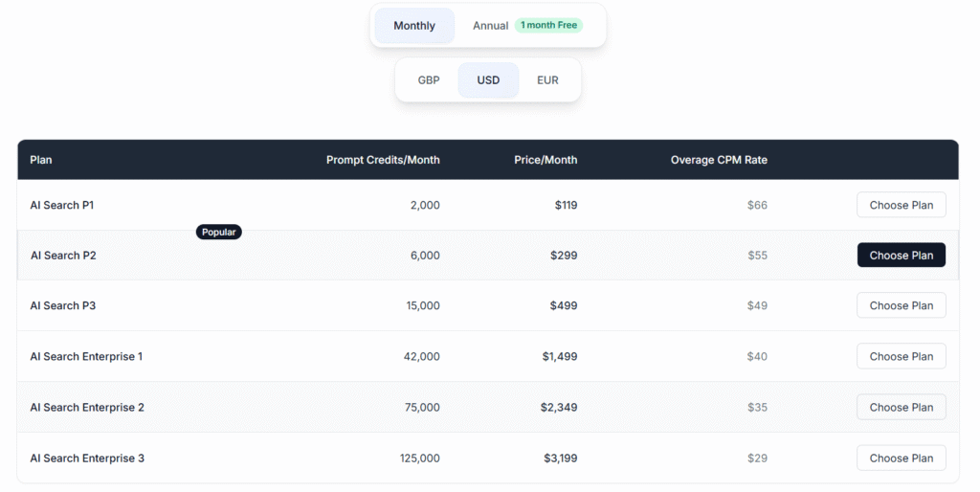Click the Overage CPM Rate header

pyautogui.click(x=719, y=160)
